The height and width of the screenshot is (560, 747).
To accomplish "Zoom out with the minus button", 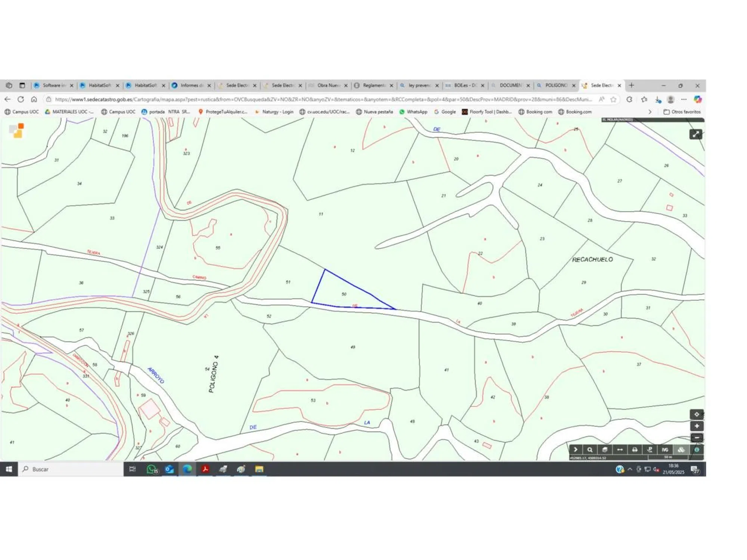I will pyautogui.click(x=697, y=438).
